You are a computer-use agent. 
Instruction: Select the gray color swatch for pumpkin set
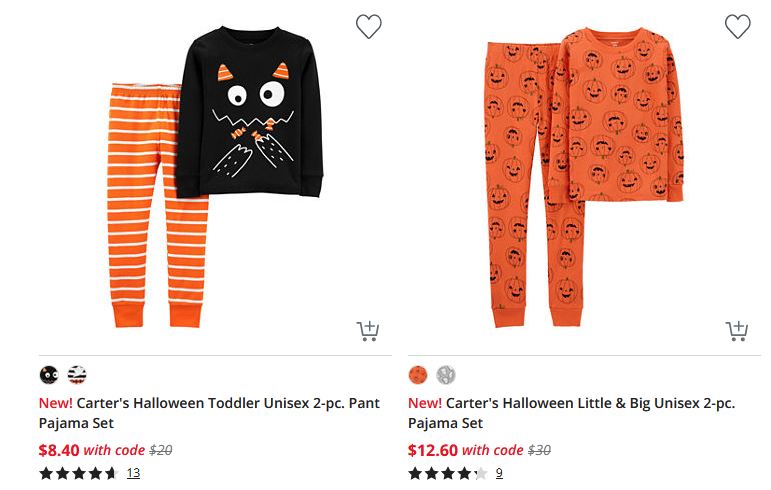pyautogui.click(x=446, y=375)
